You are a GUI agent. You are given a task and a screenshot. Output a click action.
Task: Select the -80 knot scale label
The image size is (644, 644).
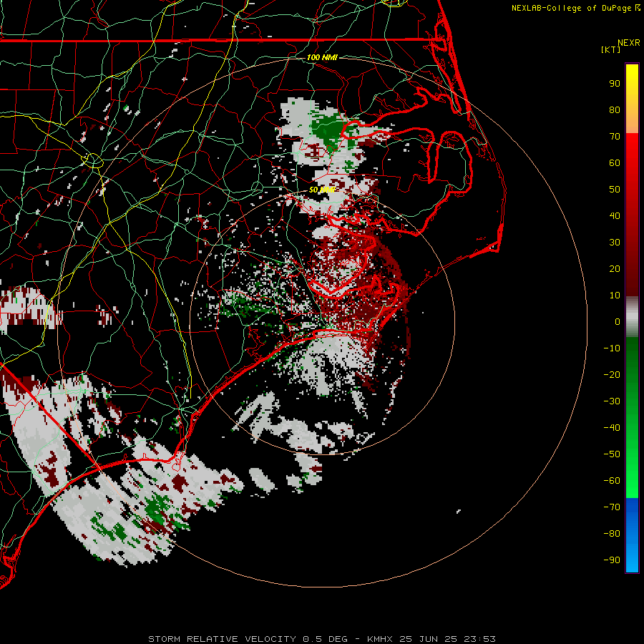click(612, 534)
